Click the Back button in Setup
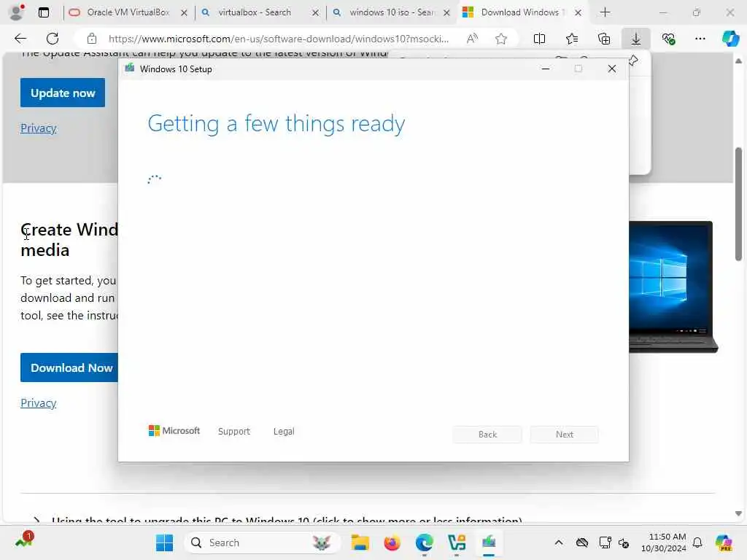The image size is (747, 560). coord(487,435)
